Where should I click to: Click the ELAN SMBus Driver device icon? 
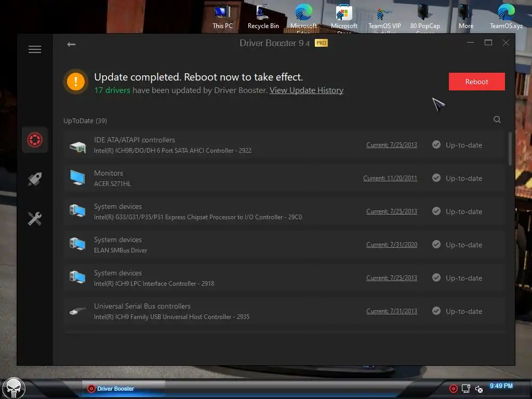coord(78,244)
